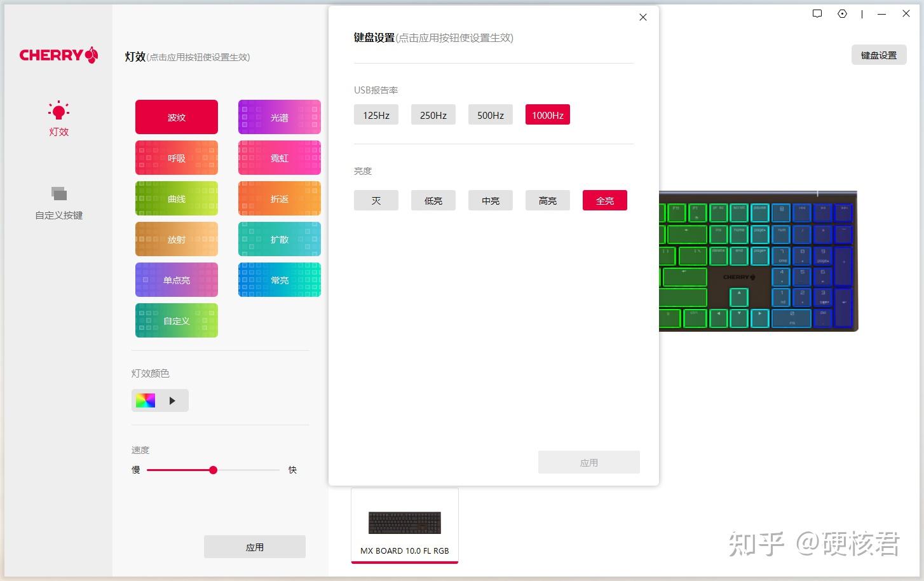Viewport: 924px width, 581px height.
Task: Open the rainbow lighting color swatch
Action: (146, 400)
